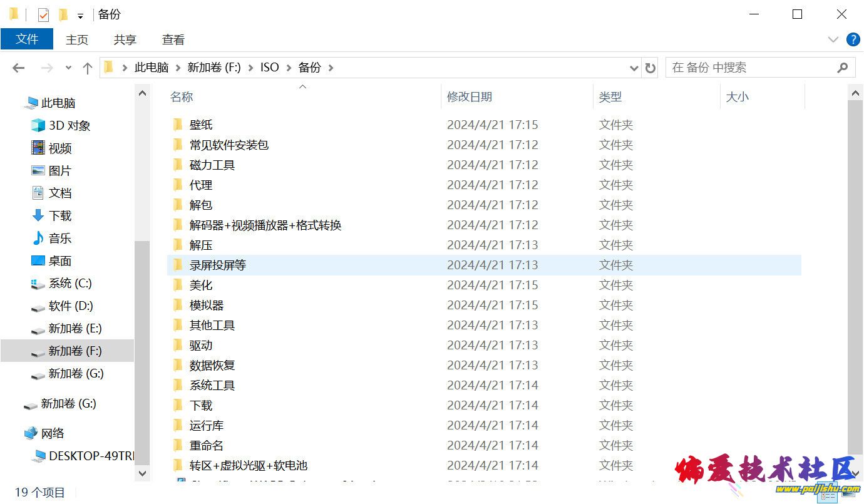The width and height of the screenshot is (864, 504).
Task: Select the 录屏投屏等 folder
Action: pyautogui.click(x=218, y=265)
